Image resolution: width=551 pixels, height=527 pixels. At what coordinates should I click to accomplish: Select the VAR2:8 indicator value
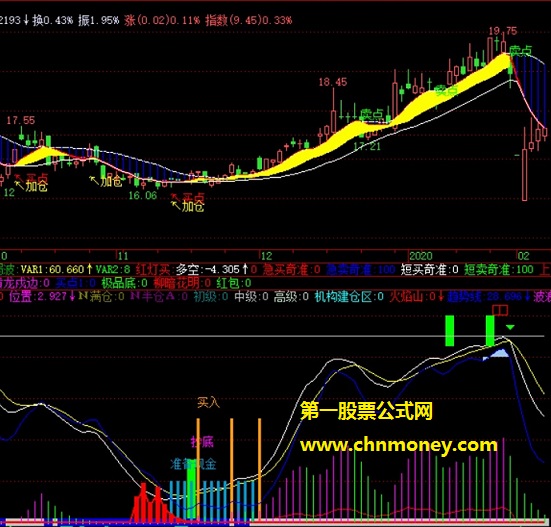(113, 269)
